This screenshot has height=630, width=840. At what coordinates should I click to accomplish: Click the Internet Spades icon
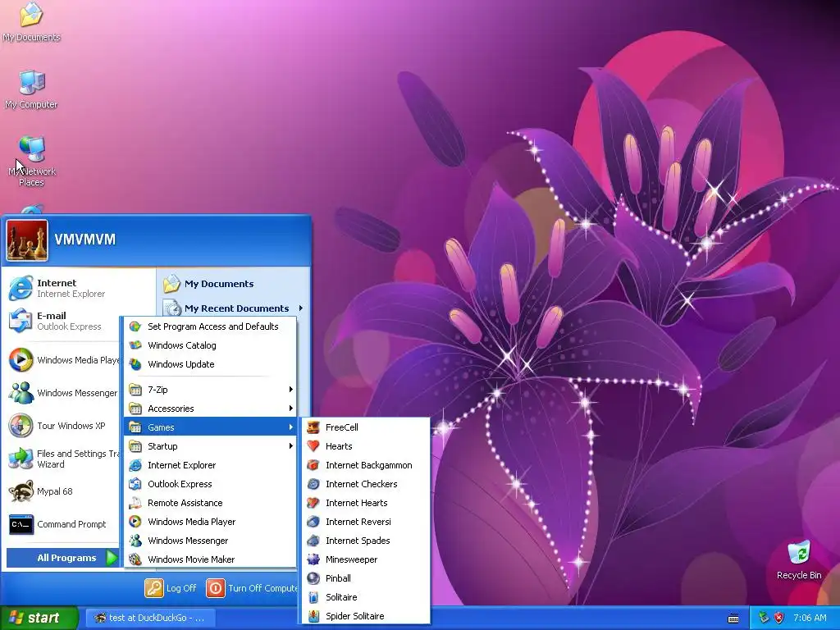(313, 541)
